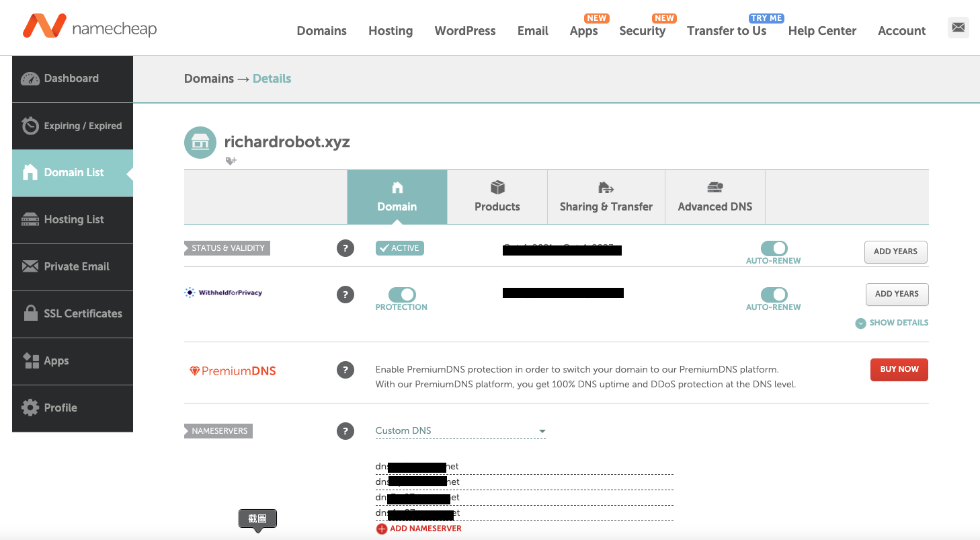Screen dimensions: 980x540
Task: Open Hosting in the top navigation
Action: (x=391, y=31)
